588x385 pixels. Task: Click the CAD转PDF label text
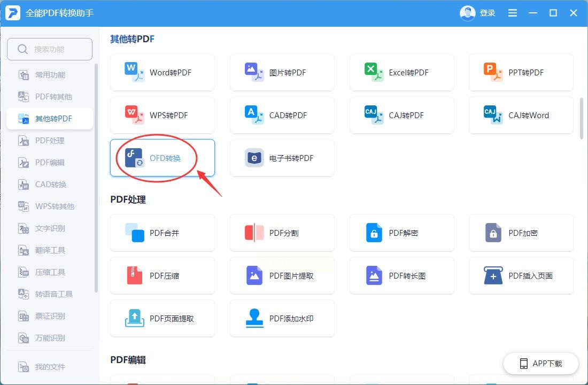click(288, 115)
